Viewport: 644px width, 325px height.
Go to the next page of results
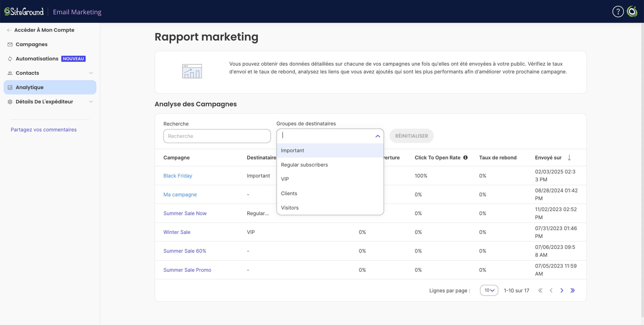562,291
